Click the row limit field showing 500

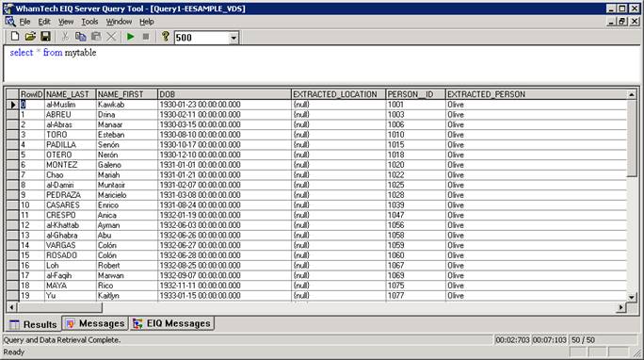click(201, 38)
